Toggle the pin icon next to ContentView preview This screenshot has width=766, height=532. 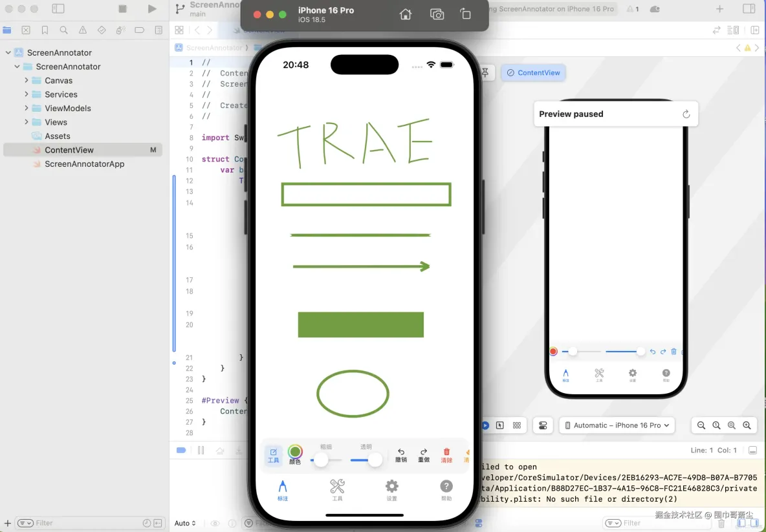[485, 72]
